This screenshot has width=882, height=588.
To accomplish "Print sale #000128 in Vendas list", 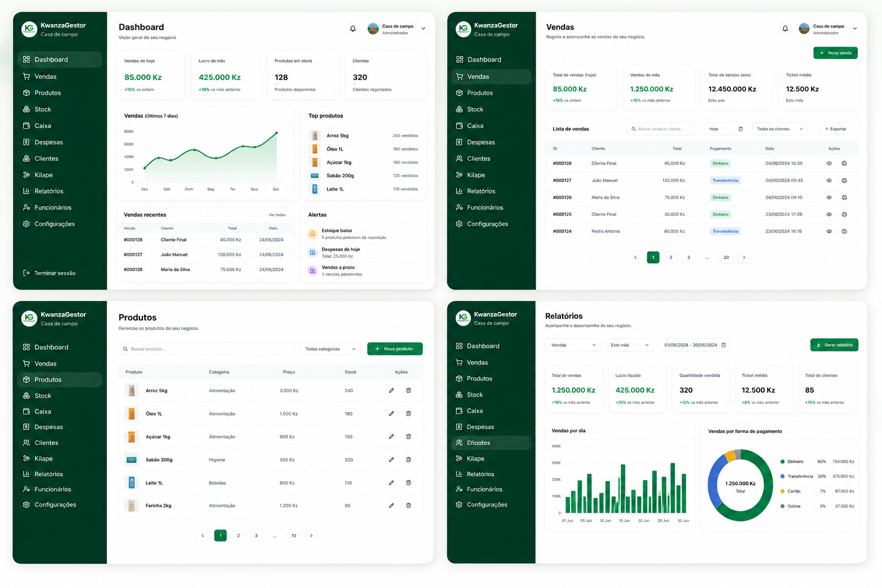I will (x=844, y=164).
